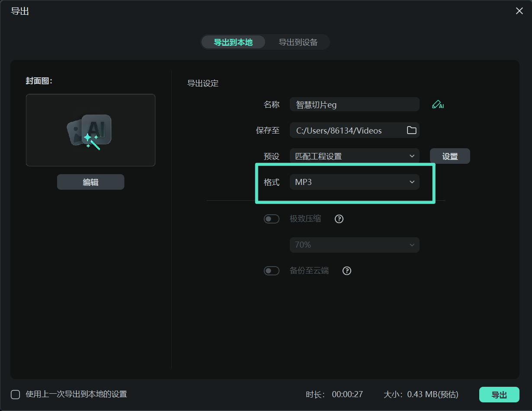Select the 导出到本地 tab
This screenshot has height=411, width=532.
pyautogui.click(x=233, y=42)
